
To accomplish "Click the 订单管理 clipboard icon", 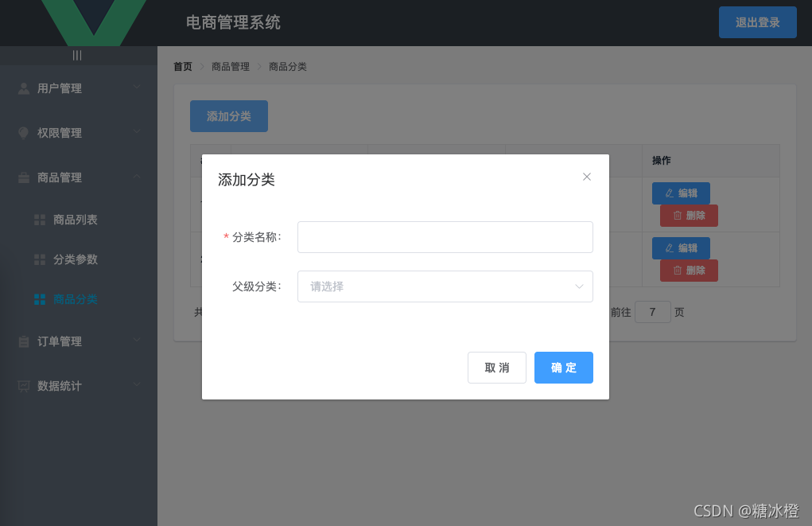I will point(23,341).
